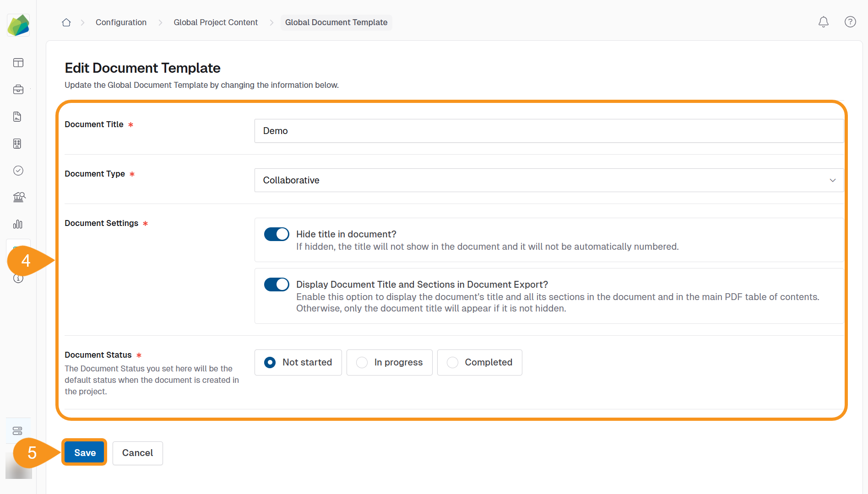Screen dimensions: 868x494
Task: Select the In progress status
Action: [389, 362]
